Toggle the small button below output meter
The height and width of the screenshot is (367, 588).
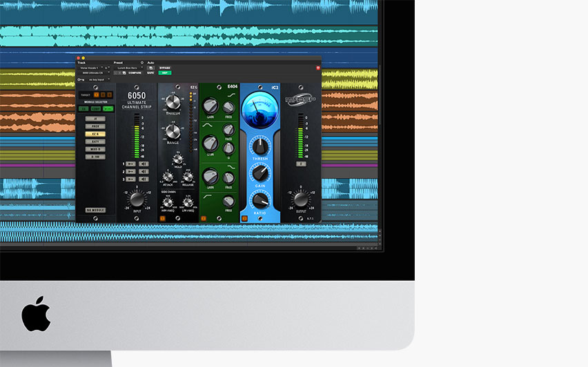[x=301, y=163]
